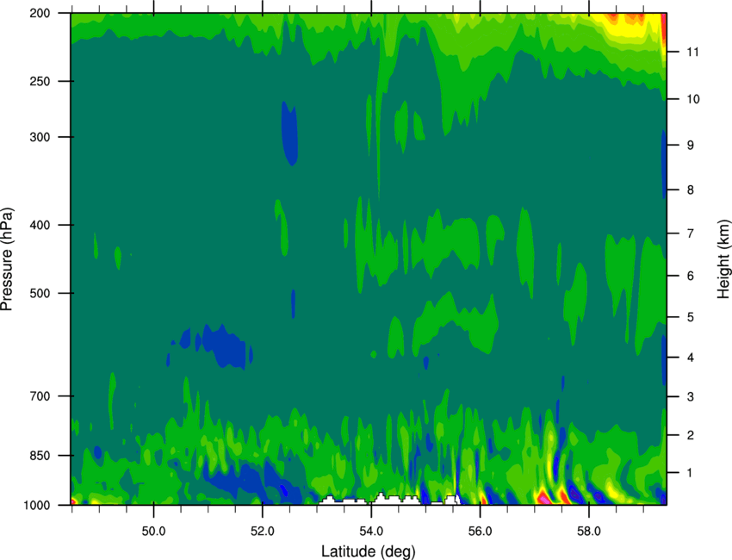
Task: Click the 300 pressure tick label
Action: pyautogui.click(x=40, y=137)
